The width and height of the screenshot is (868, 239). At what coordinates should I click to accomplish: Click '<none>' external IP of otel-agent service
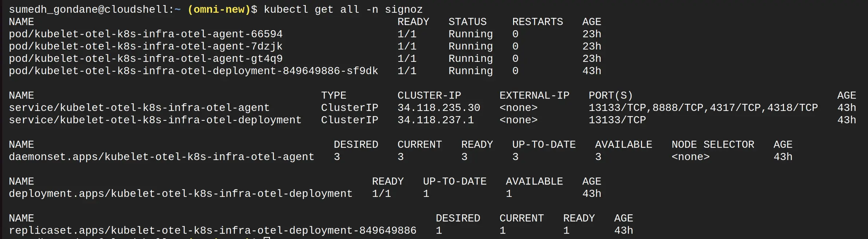518,108
